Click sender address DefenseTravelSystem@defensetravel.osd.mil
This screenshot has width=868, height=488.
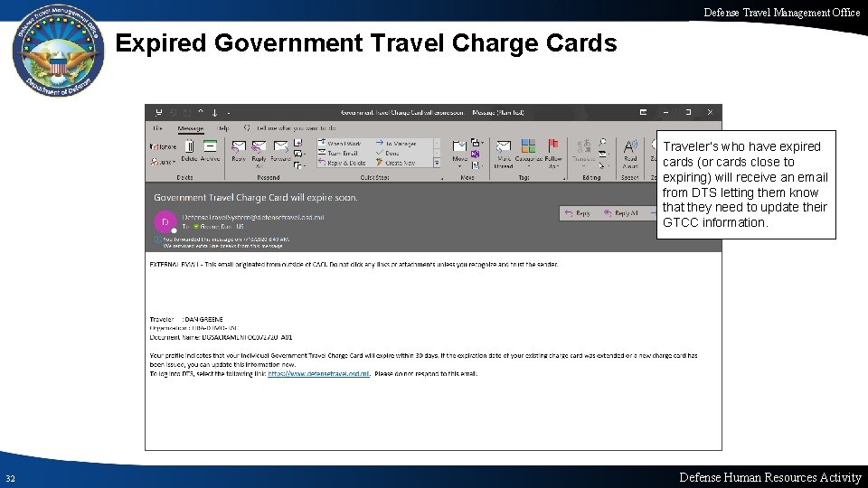[253, 218]
